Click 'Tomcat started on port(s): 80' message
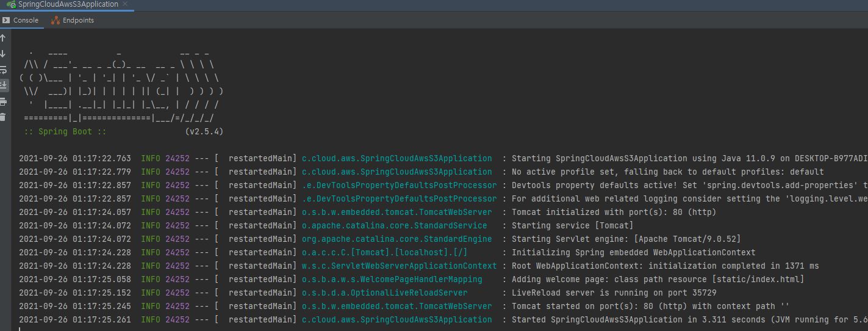The height and width of the screenshot is (331, 868). (650, 306)
